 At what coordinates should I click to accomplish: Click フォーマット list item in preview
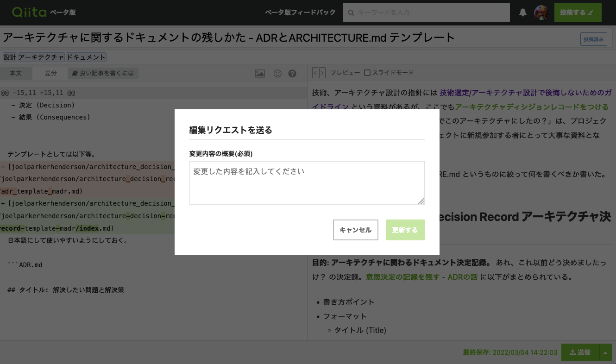click(345, 316)
